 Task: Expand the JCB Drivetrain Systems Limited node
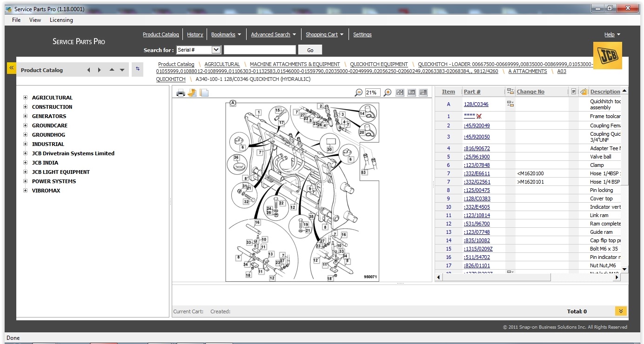[26, 153]
